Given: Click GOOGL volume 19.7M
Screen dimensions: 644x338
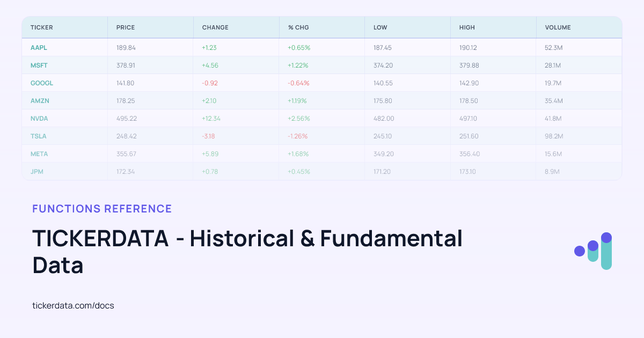Looking at the screenshot, I should pyautogui.click(x=553, y=83).
